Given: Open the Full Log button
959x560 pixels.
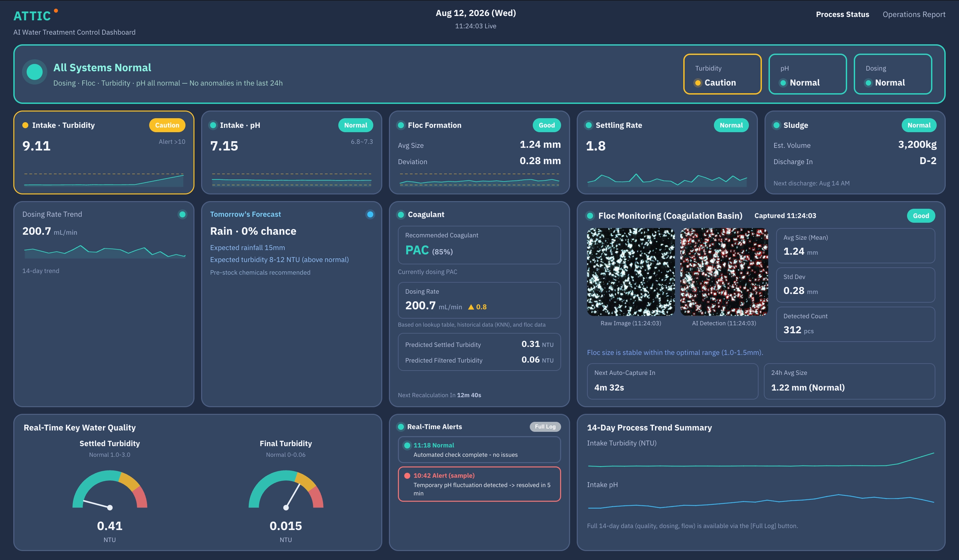Looking at the screenshot, I should (x=545, y=427).
